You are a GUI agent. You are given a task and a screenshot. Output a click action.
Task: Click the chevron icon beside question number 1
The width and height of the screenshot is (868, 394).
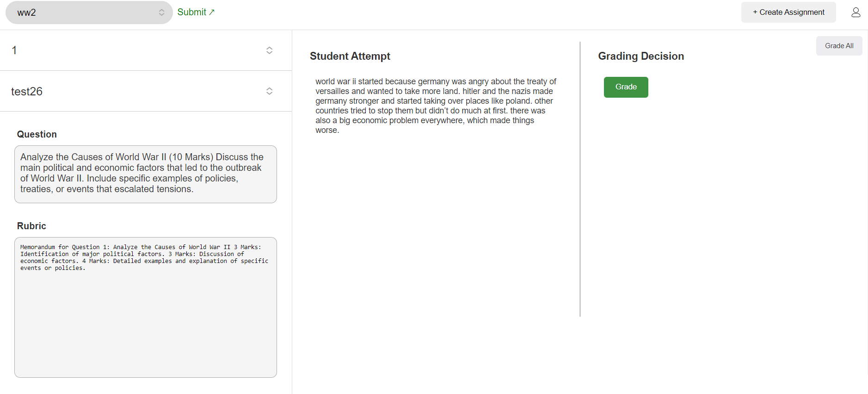point(269,50)
